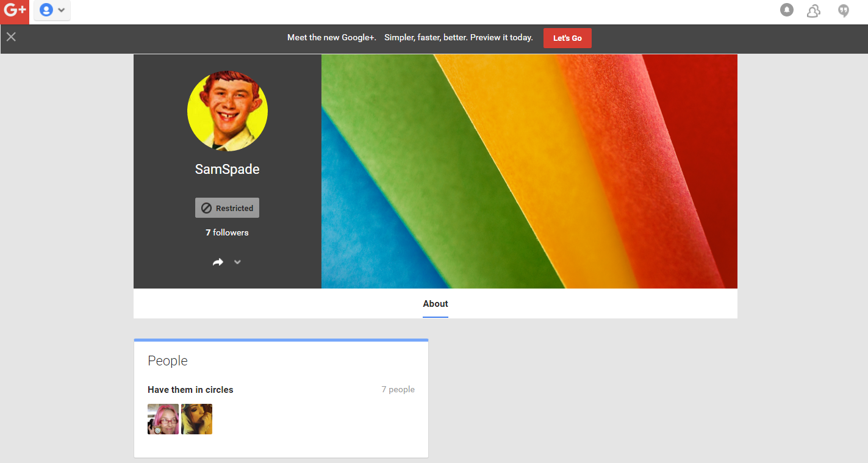Image resolution: width=868 pixels, height=463 pixels.
Task: Click the People card heading
Action: click(168, 361)
